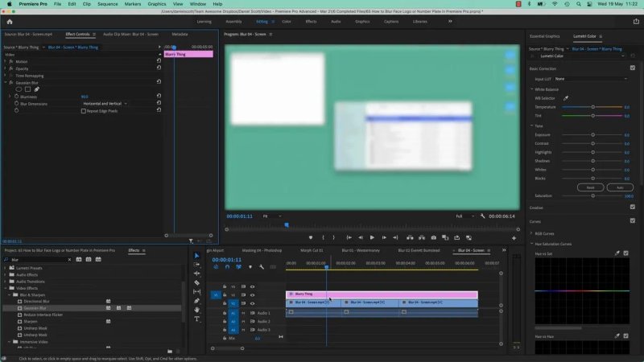Toggle lock on Audio 1 track
Screen dimensions: 644x362
click(225, 313)
